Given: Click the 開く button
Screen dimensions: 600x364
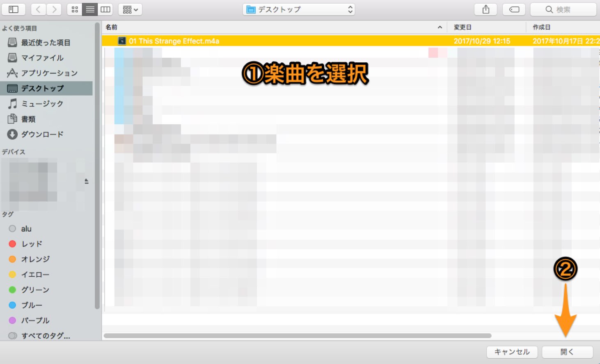Looking at the screenshot, I should [567, 352].
